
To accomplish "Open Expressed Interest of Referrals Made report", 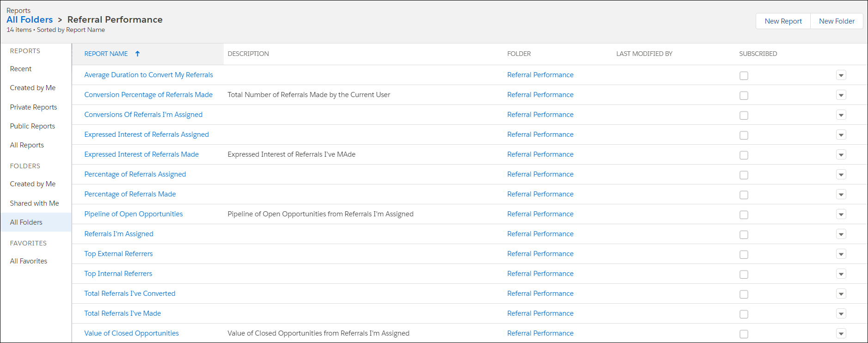I will tap(141, 154).
